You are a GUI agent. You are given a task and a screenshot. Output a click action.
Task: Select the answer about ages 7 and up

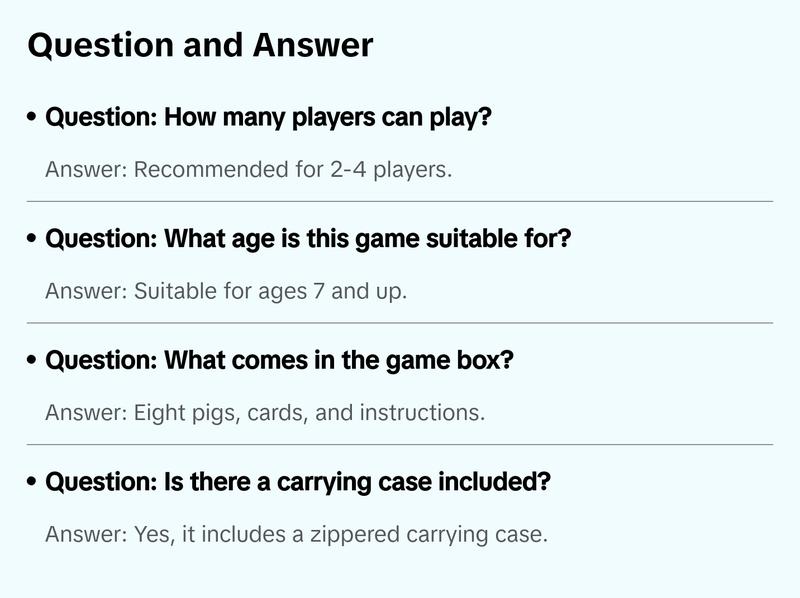tap(226, 291)
